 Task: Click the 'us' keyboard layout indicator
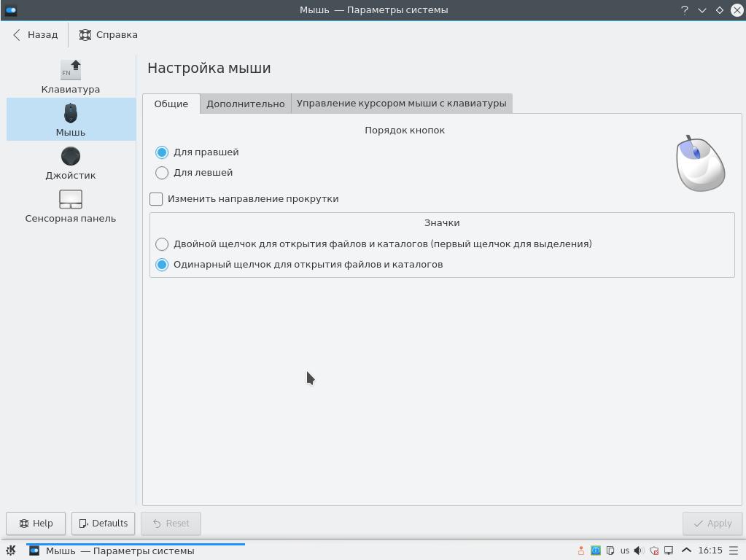625,551
